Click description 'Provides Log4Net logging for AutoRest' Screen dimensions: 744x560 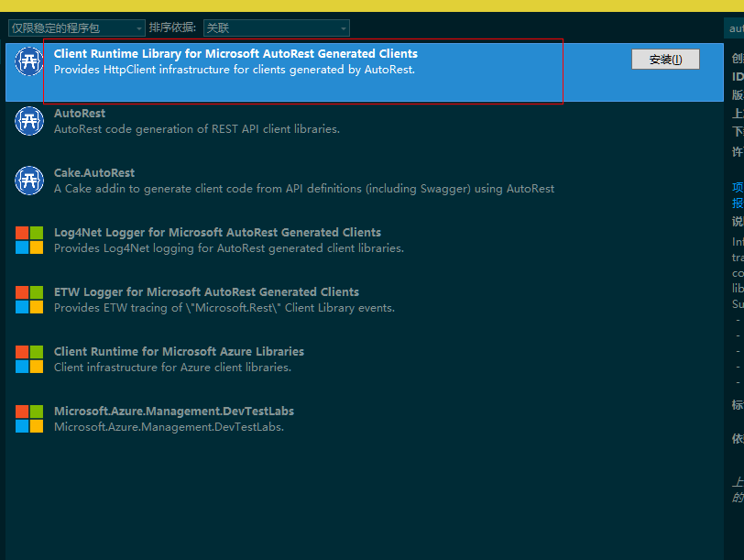[229, 248]
